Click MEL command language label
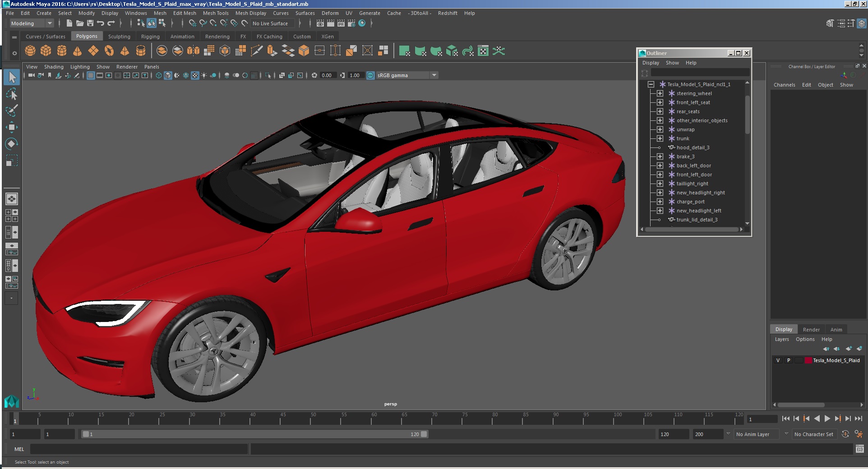 pos(19,449)
